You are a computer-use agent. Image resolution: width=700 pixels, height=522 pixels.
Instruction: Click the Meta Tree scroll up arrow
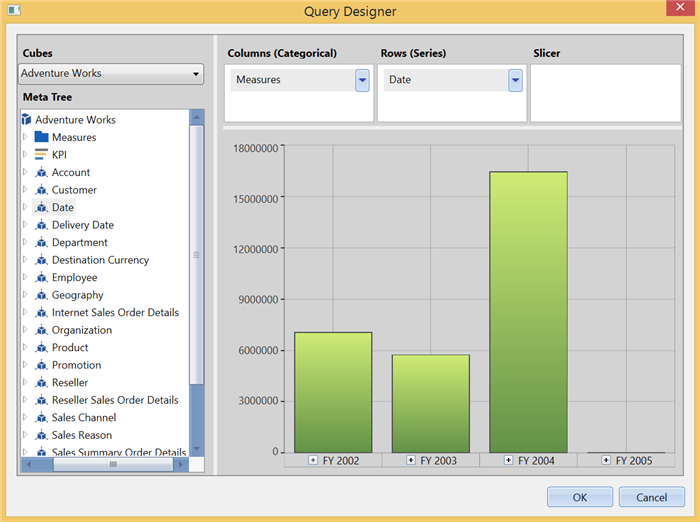point(196,117)
